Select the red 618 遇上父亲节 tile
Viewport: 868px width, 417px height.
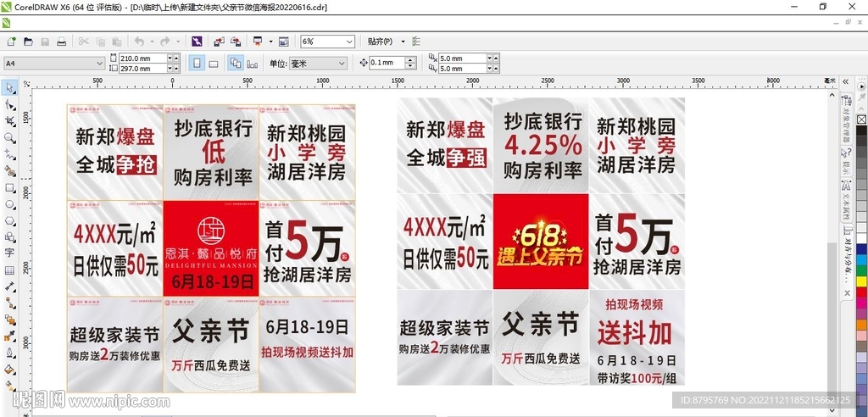point(540,242)
